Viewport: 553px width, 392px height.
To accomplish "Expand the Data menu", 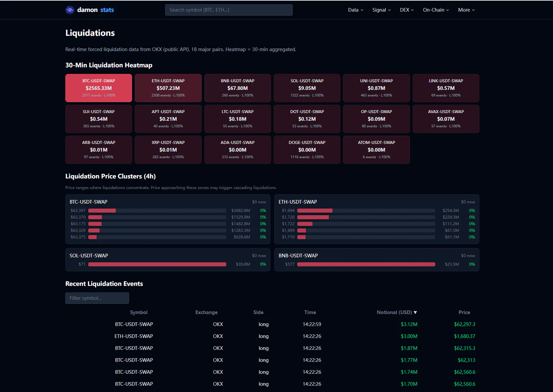I will tap(356, 10).
